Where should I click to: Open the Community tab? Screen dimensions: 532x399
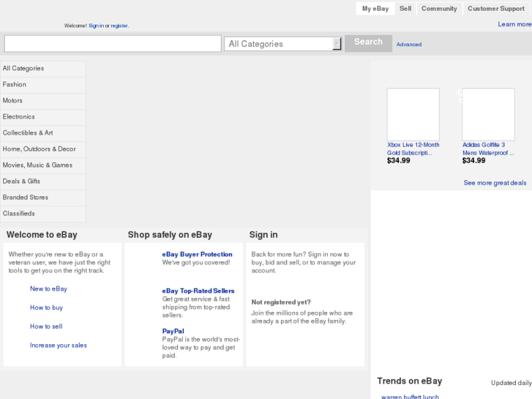(439, 9)
